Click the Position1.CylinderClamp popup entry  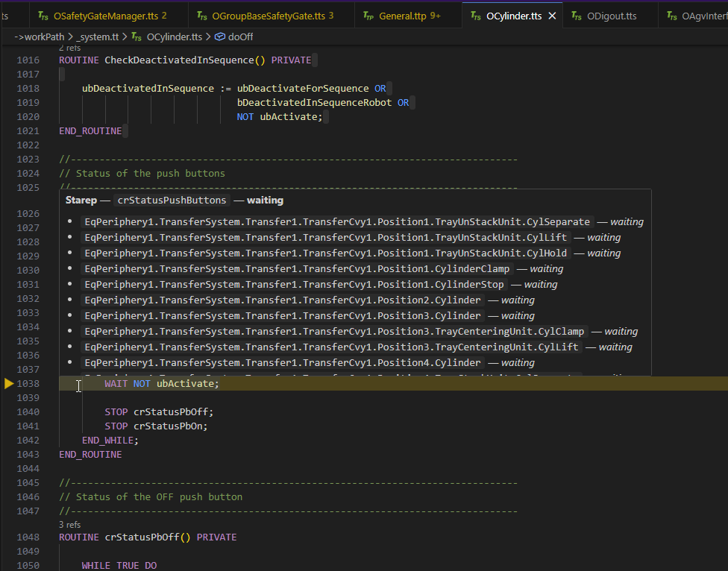[x=297, y=269]
